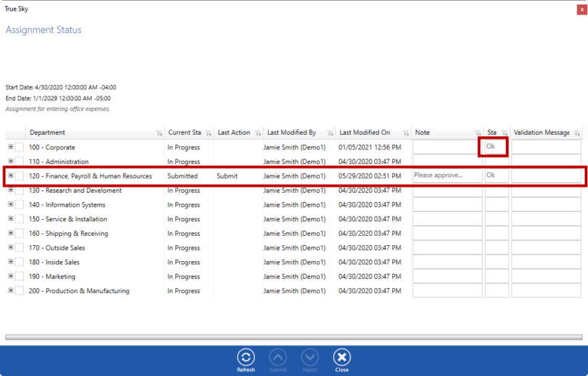Close the True Sky window with X
Image resolution: width=588 pixels, height=376 pixels.
point(581,8)
